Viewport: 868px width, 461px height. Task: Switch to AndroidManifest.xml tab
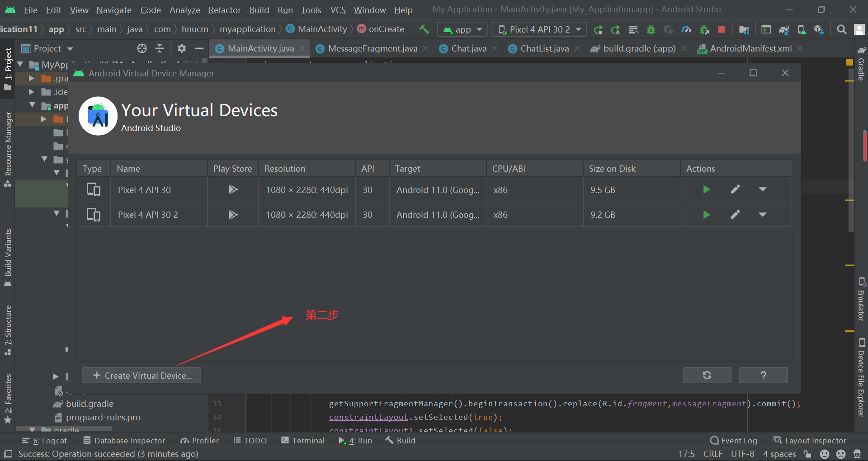coord(750,48)
